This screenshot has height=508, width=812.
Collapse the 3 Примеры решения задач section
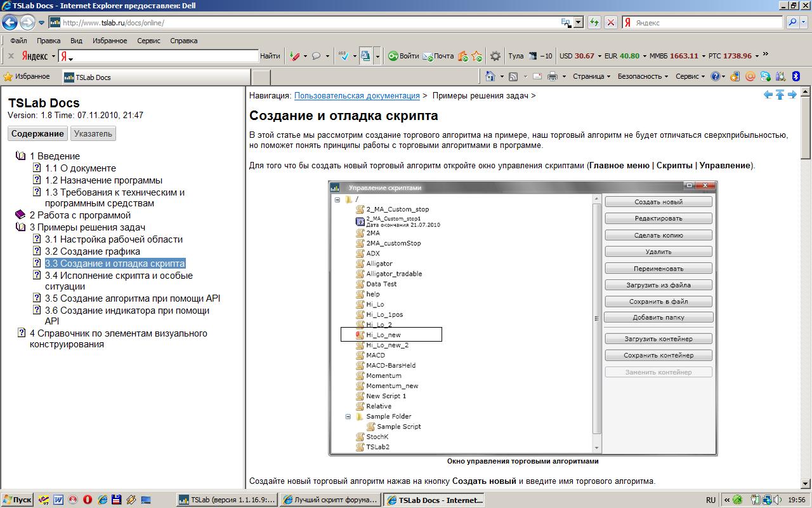[20, 227]
